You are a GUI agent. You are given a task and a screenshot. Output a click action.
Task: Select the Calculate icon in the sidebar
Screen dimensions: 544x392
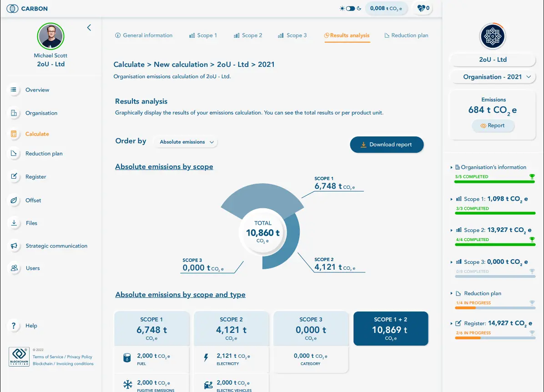(14, 134)
